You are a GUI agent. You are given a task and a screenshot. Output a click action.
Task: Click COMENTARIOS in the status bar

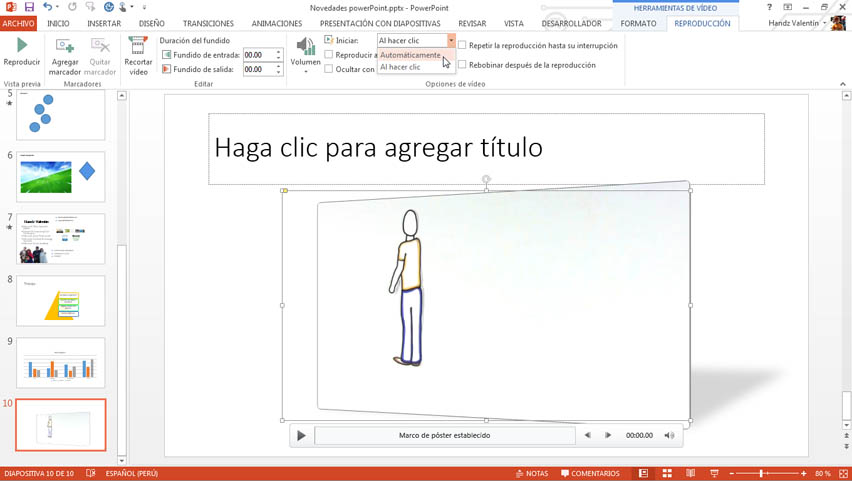coord(590,473)
